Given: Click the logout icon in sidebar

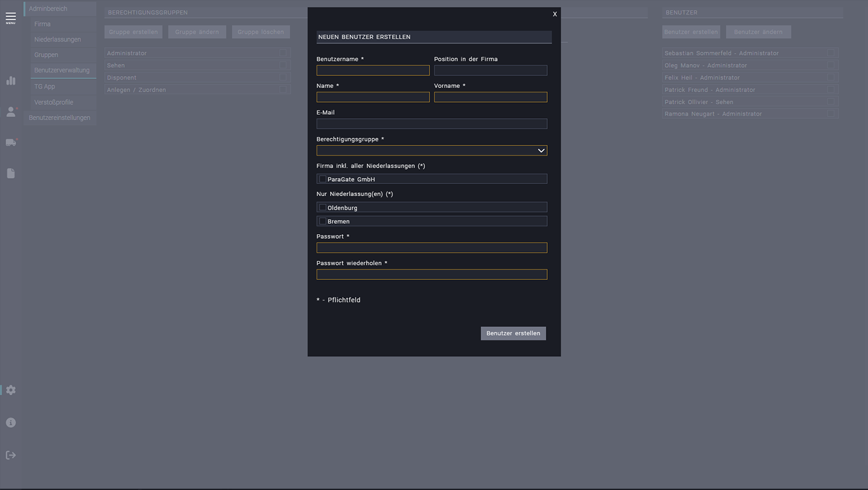Looking at the screenshot, I should pos(11,455).
